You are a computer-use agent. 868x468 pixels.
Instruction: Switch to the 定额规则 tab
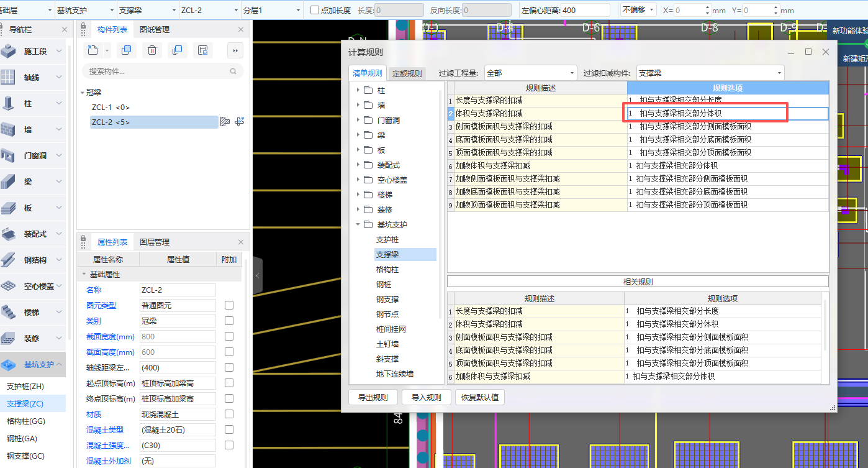pos(407,73)
